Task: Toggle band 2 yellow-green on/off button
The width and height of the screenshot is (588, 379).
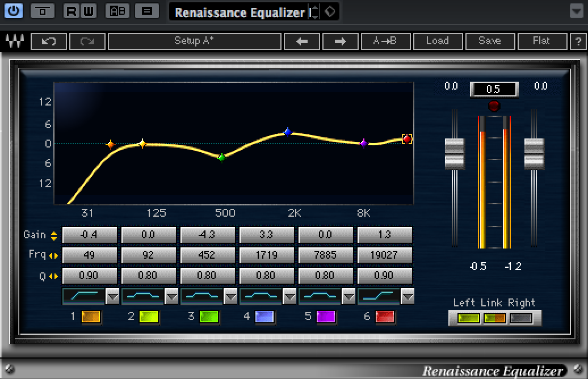Action: (149, 317)
